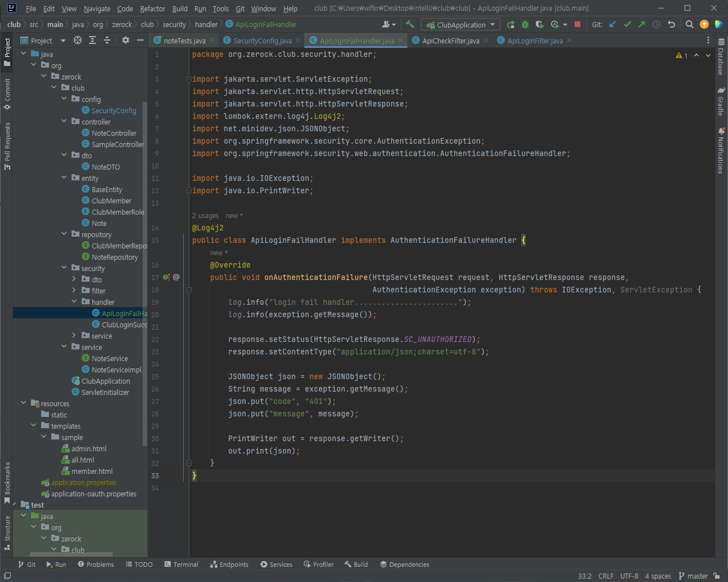Viewport: 728px width, 582px height.
Task: Click the 2 usages hint above class
Action: click(x=205, y=215)
